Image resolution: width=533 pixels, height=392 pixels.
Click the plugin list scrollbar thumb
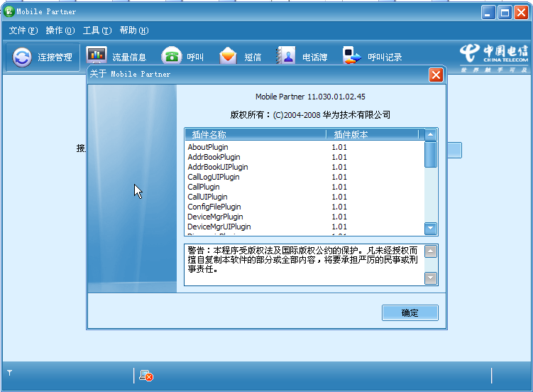pos(430,154)
